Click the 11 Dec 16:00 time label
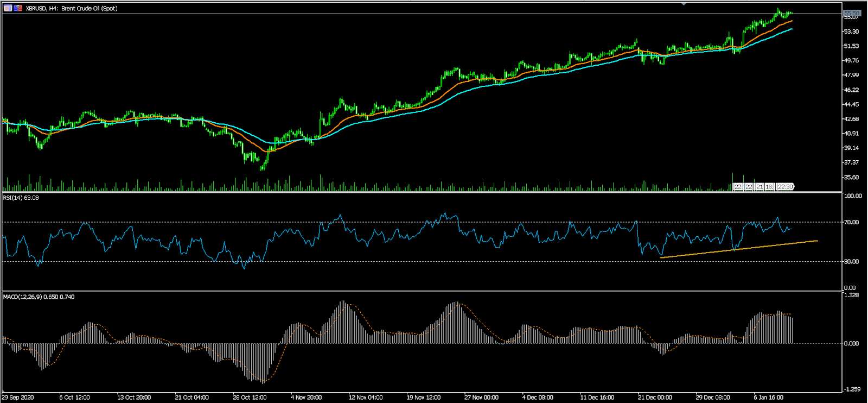 point(597,398)
